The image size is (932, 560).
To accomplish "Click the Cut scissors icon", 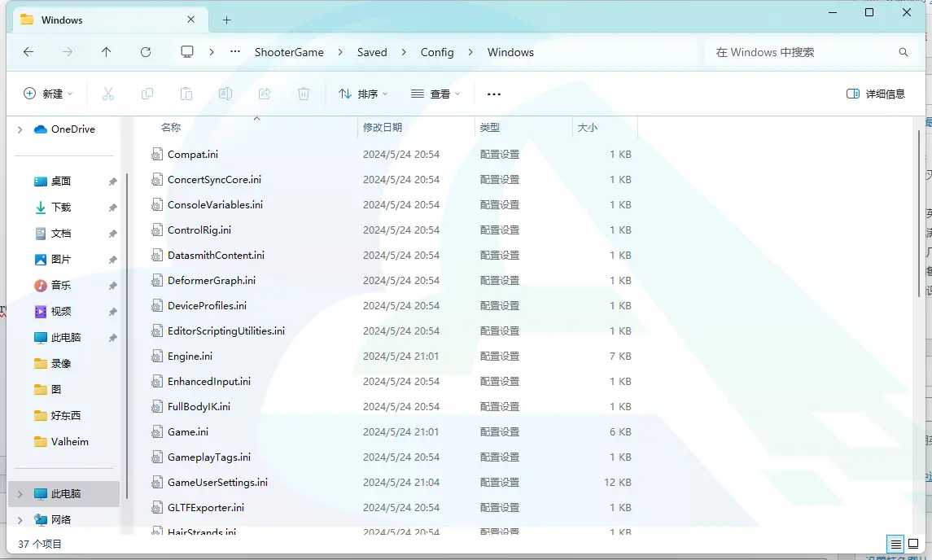I will click(108, 94).
